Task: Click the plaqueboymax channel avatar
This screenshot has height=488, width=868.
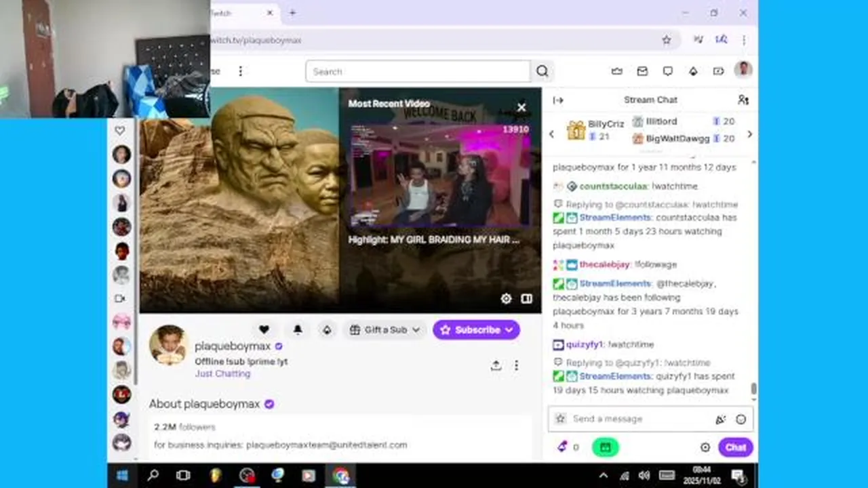Action: (x=169, y=344)
